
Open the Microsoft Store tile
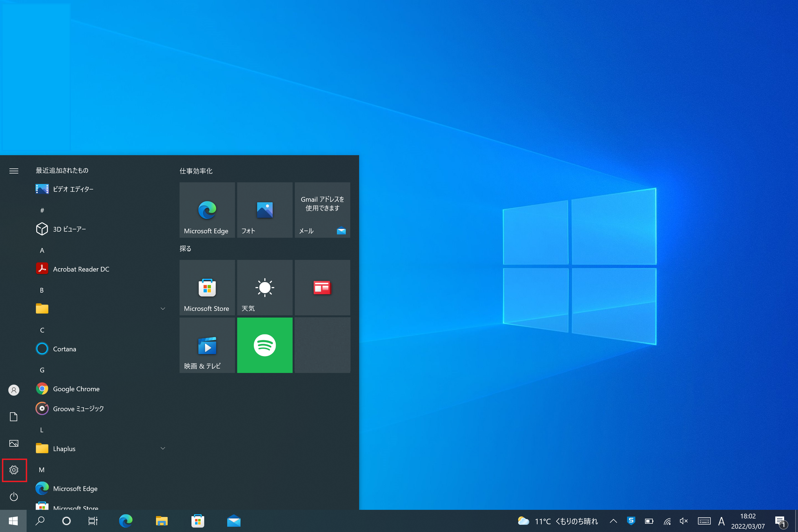point(207,288)
